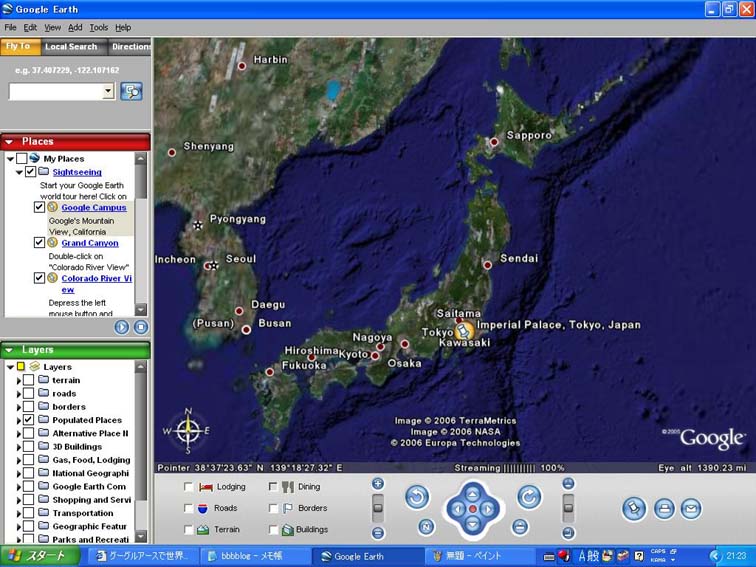Click the Play Tour button under Places
Image resolution: width=756 pixels, height=567 pixels.
(x=122, y=327)
